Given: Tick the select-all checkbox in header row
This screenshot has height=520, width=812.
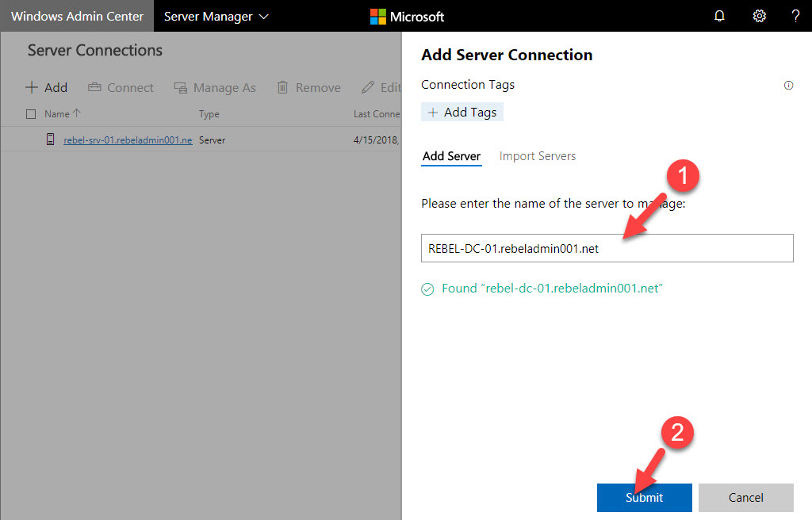Looking at the screenshot, I should point(31,114).
